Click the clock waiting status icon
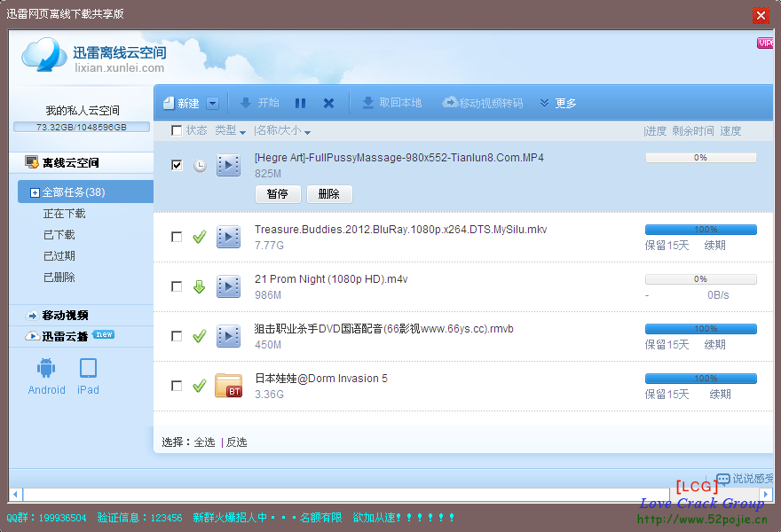 pyautogui.click(x=200, y=165)
